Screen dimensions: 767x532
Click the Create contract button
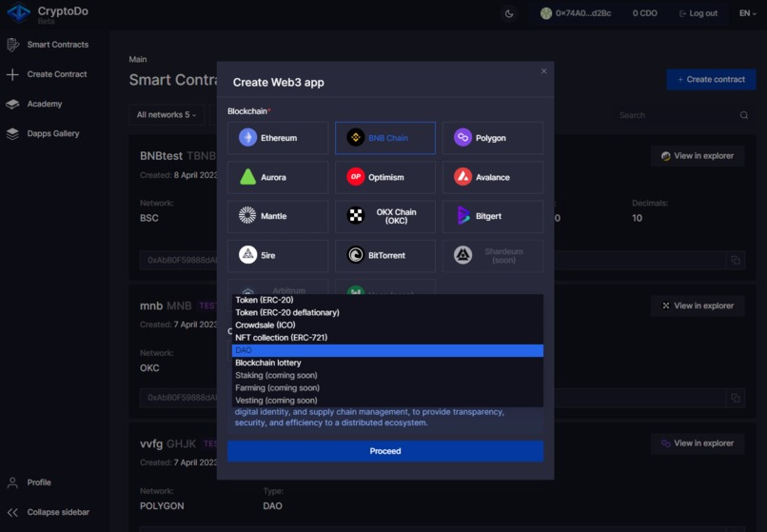pos(711,79)
